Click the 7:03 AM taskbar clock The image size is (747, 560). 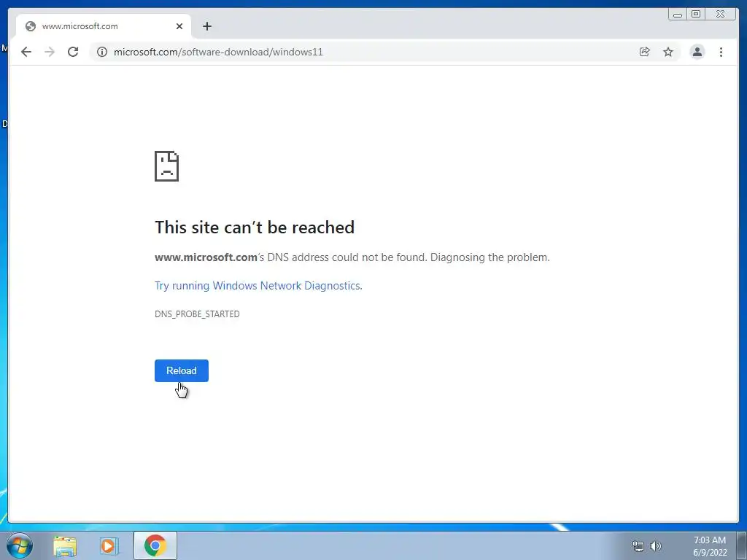pyautogui.click(x=710, y=546)
